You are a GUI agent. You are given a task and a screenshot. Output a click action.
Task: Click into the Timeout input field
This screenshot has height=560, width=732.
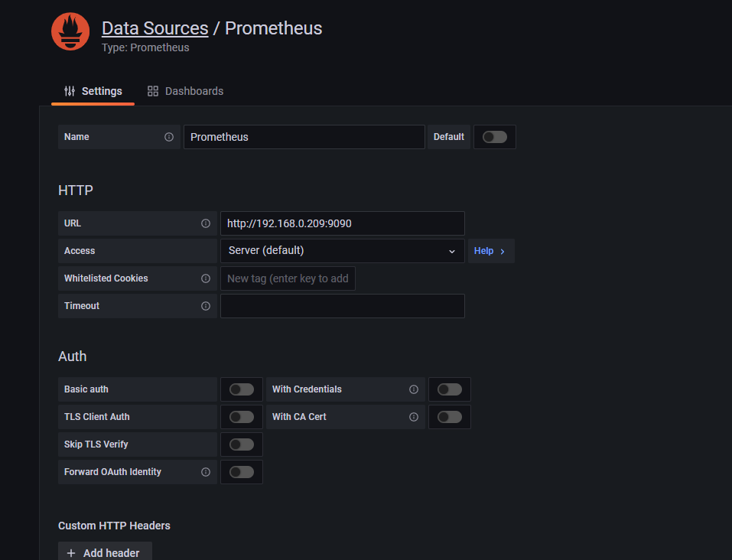coord(342,306)
